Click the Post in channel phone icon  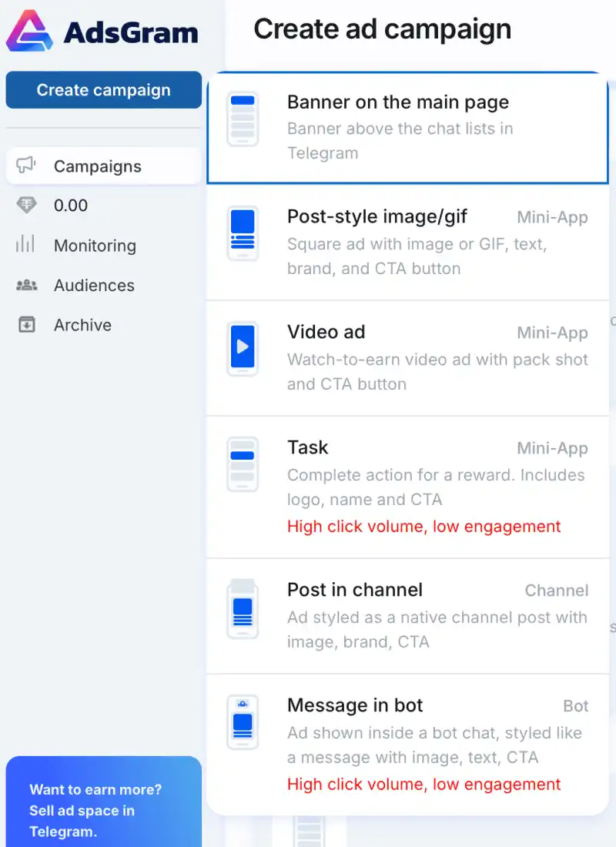click(x=243, y=608)
